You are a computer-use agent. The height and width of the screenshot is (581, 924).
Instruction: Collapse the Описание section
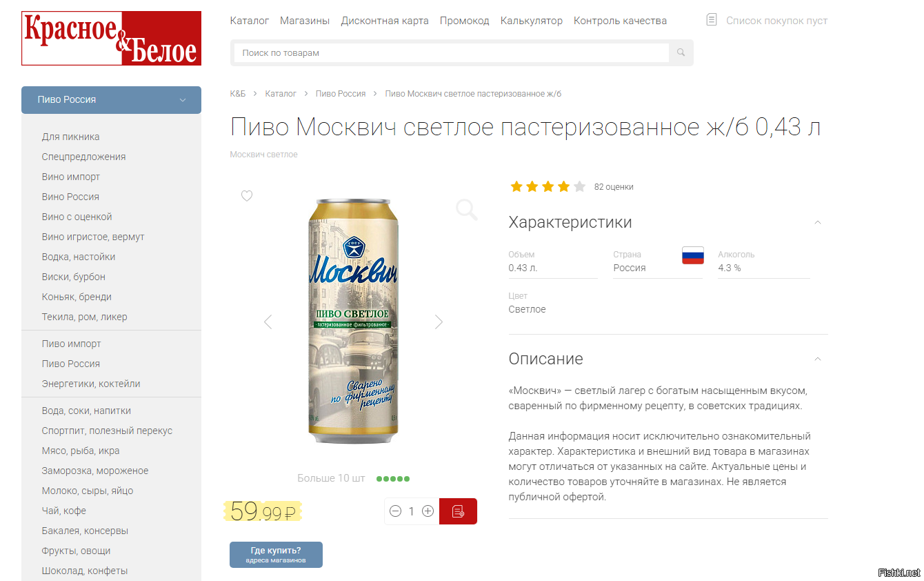pyautogui.click(x=817, y=359)
